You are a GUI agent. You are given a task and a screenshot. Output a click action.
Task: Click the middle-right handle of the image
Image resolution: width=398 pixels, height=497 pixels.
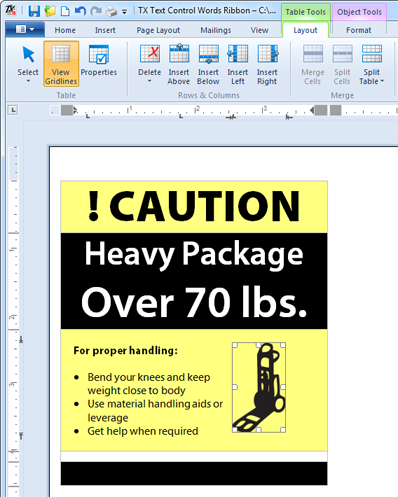[283, 387]
